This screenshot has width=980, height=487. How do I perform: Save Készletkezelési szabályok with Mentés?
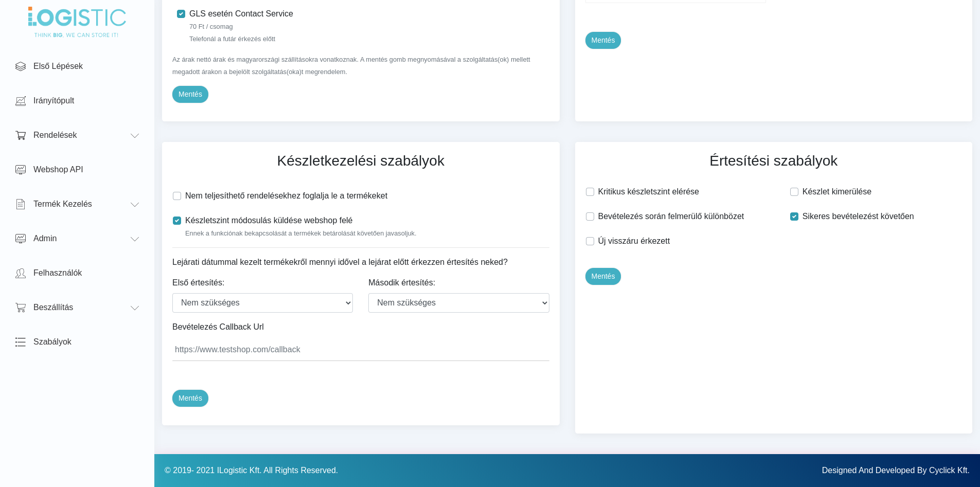(x=190, y=399)
